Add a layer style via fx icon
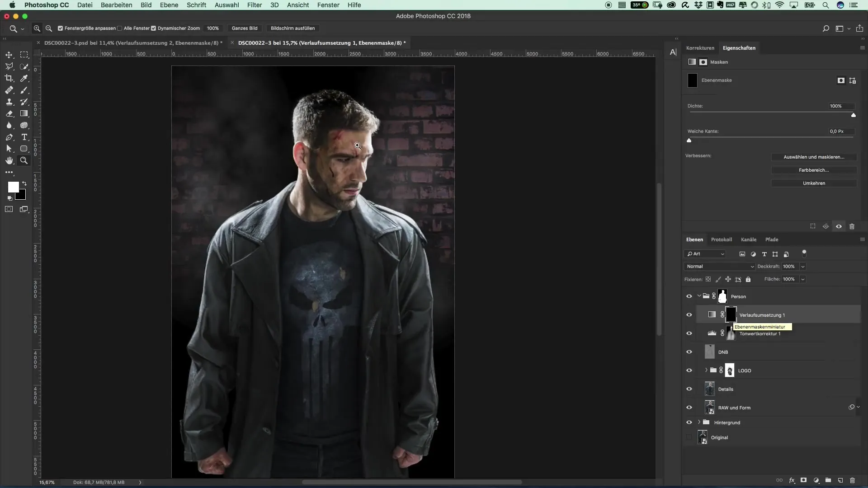This screenshot has height=488, width=868. click(792, 480)
